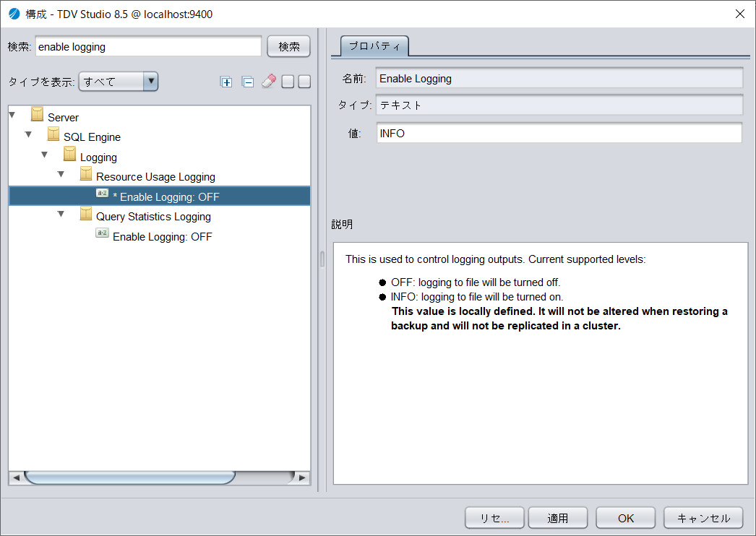Click the Logging folder icon

coord(70,155)
